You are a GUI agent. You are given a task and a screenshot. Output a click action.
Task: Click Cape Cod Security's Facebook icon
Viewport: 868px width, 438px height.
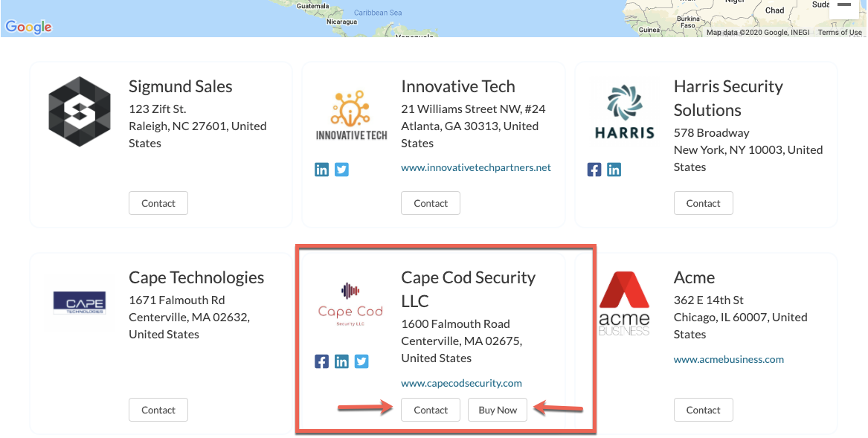click(321, 361)
